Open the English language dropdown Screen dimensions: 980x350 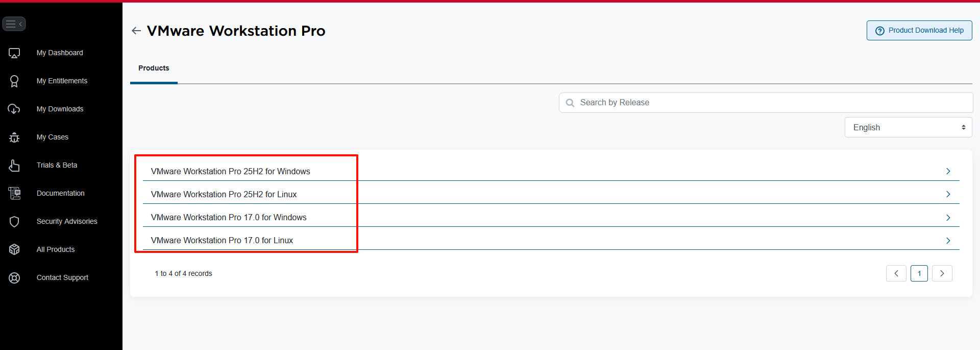click(x=909, y=127)
